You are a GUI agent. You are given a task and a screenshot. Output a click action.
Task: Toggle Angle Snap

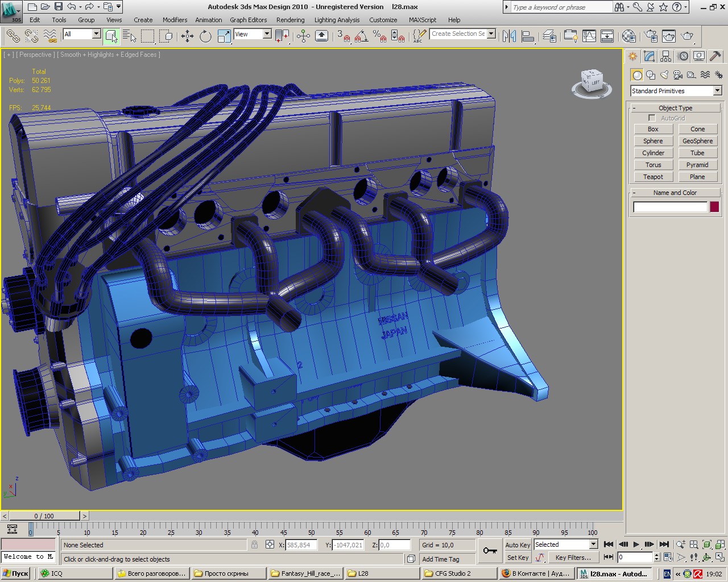361,36
